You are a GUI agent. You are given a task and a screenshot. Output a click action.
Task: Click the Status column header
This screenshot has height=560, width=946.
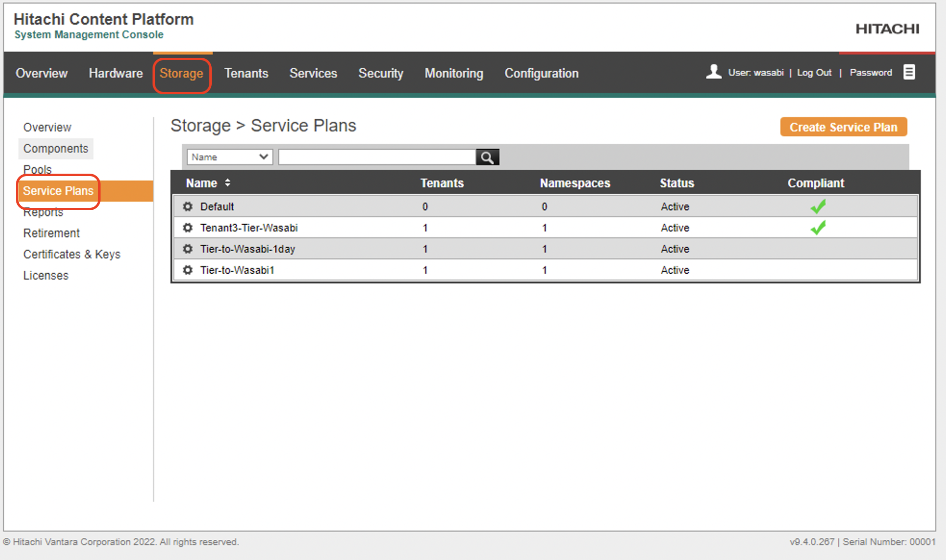677,183
